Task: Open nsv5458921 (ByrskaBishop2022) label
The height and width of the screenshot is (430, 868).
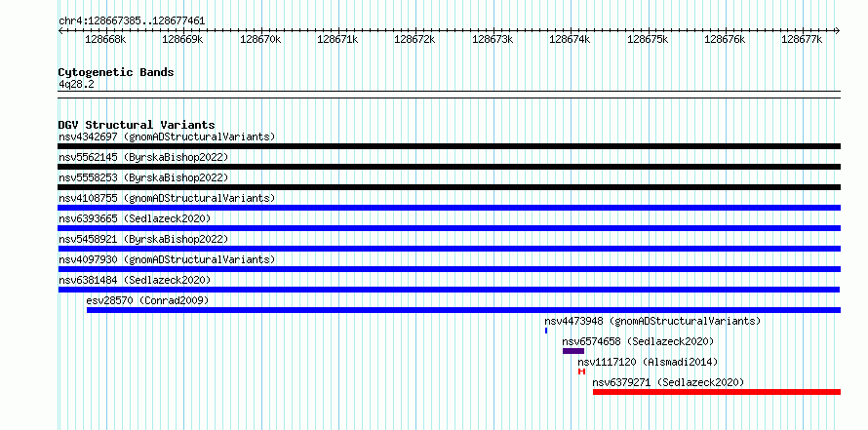Action: click(143, 239)
